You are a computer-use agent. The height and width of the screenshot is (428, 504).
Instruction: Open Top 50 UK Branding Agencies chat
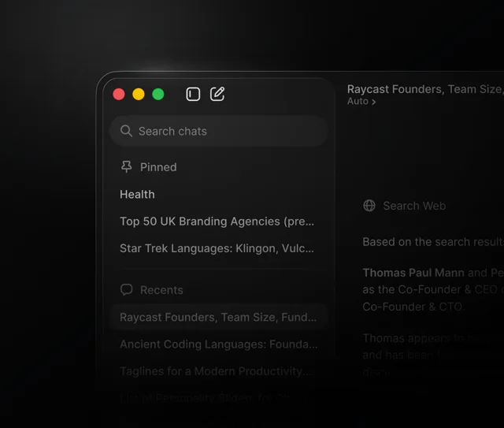pos(217,221)
